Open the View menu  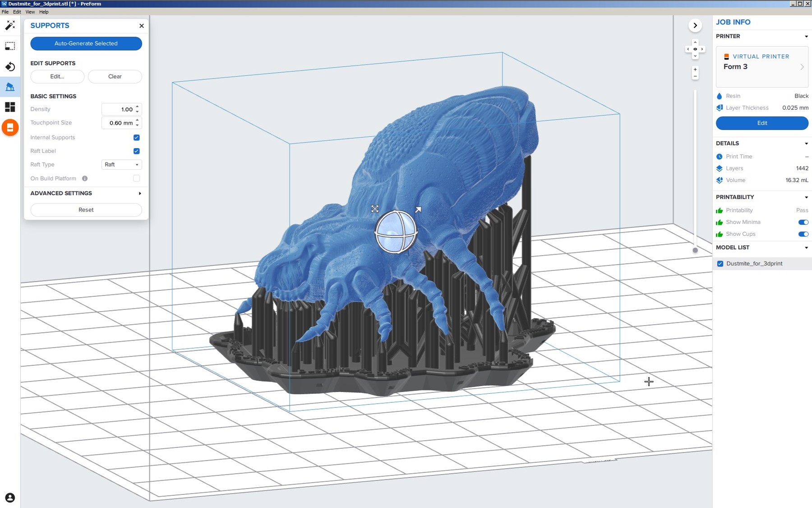(30, 12)
